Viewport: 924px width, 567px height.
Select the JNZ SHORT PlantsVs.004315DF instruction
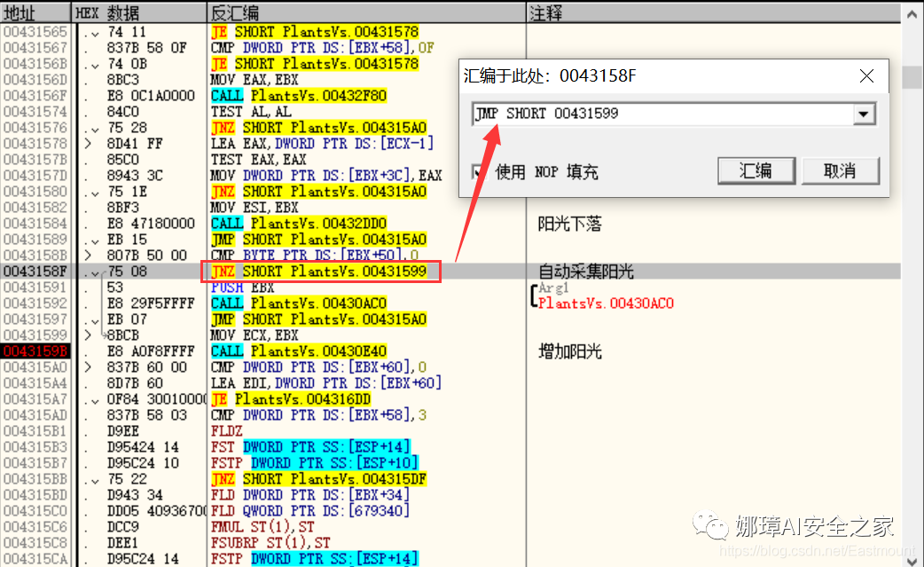pyautogui.click(x=319, y=479)
